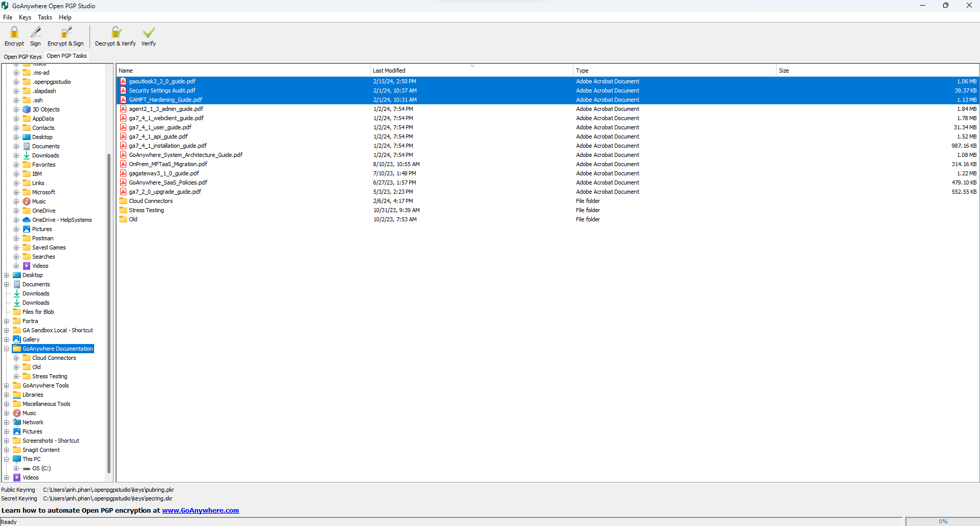
Task: Click the progress bar showing 0%
Action: (943, 521)
